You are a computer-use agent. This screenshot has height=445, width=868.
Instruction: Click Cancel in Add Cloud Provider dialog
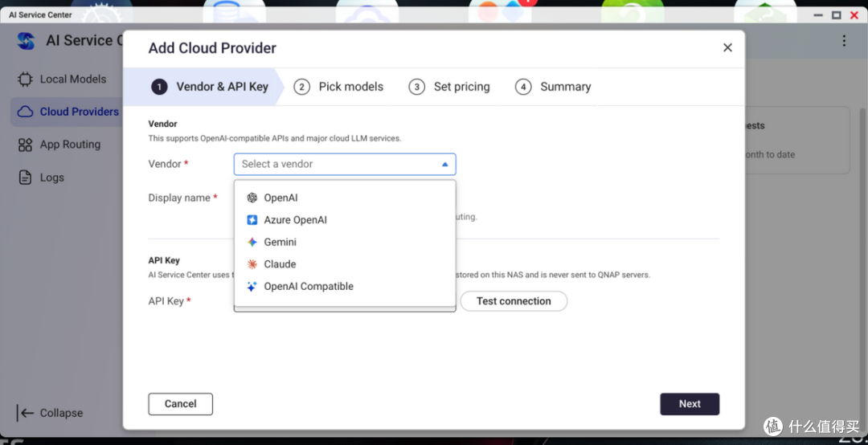tap(181, 404)
